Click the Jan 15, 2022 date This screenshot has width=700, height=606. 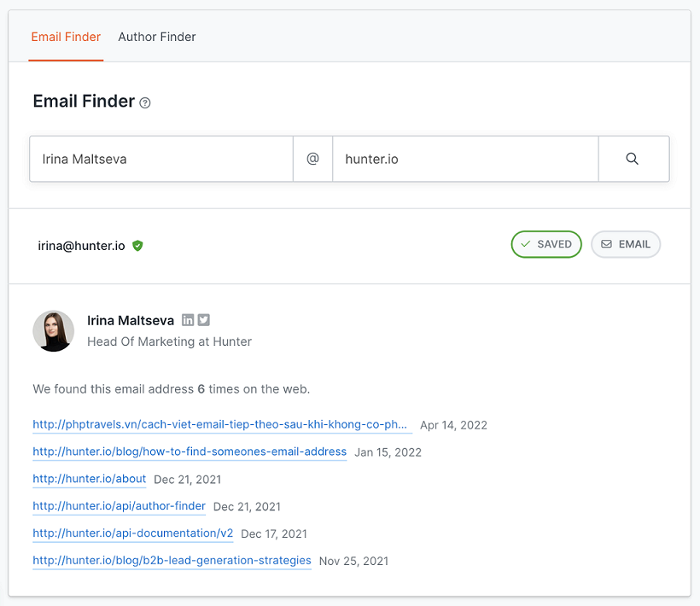388,452
